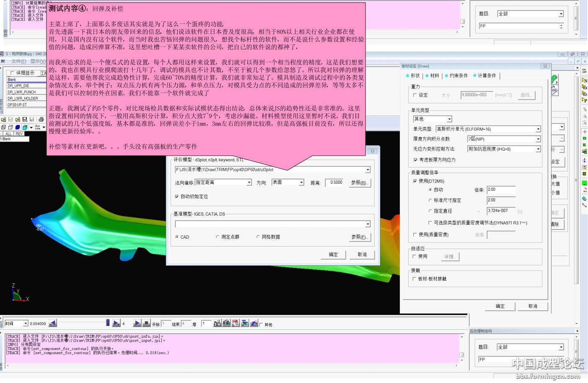Click the play animation button
The image size is (588, 383).
coord(137,323)
